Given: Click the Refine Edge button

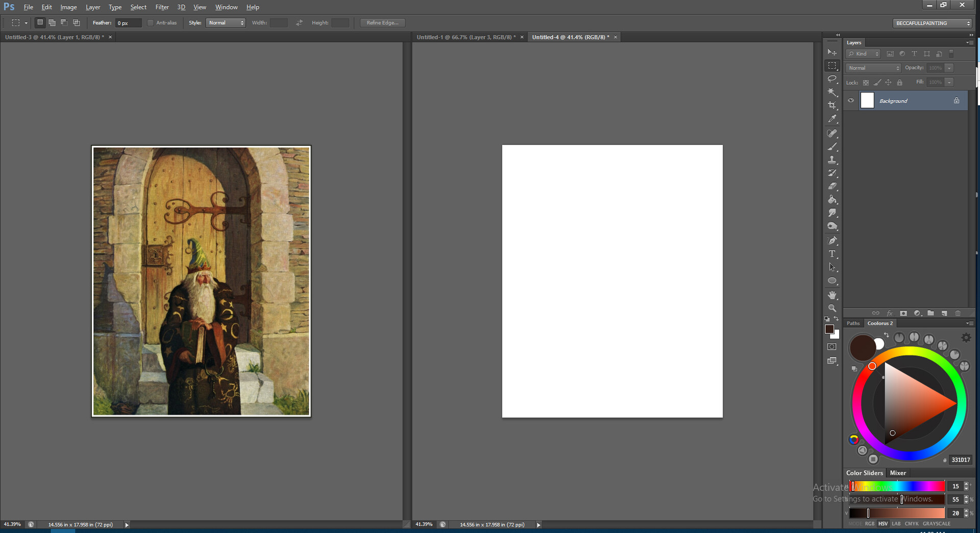Looking at the screenshot, I should (x=383, y=23).
